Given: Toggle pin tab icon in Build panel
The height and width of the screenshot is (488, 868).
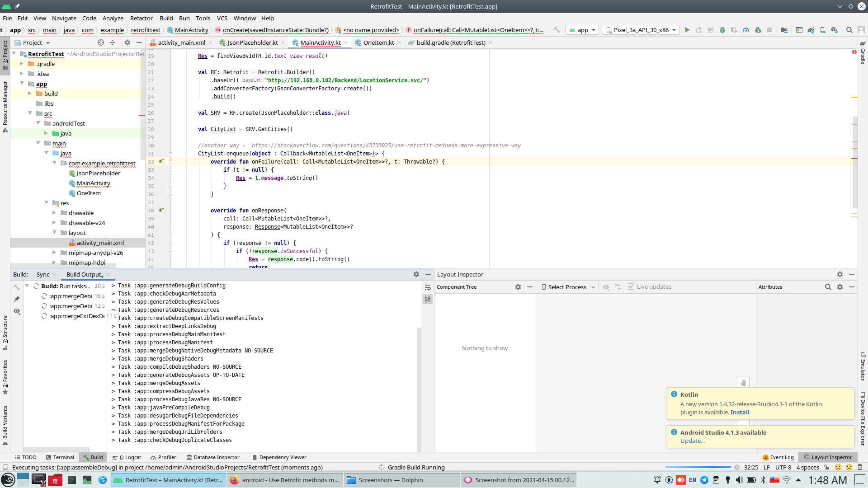Looking at the screenshot, I should 17,299.
